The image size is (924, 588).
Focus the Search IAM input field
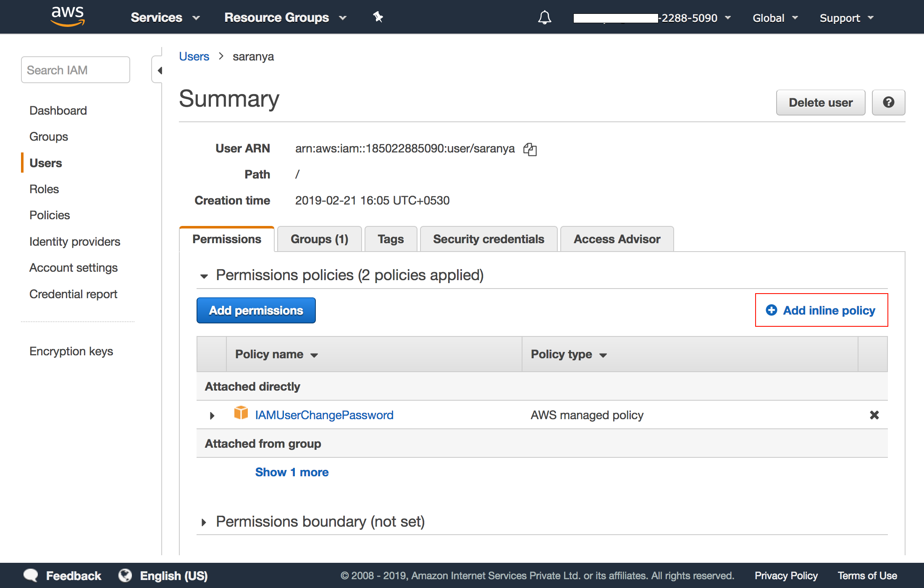(x=76, y=70)
